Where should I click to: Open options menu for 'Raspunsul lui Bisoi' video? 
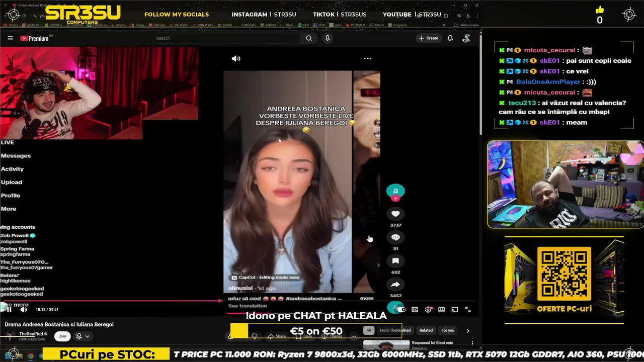pyautogui.click(x=472, y=343)
